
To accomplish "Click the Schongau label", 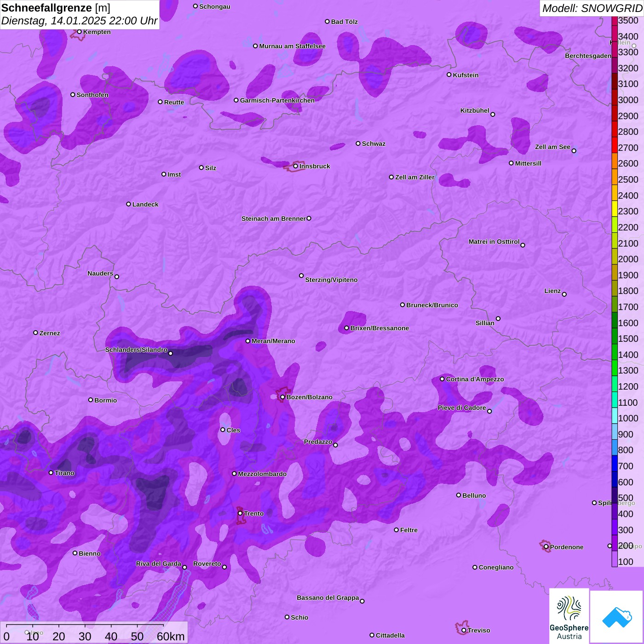I will click(214, 6).
